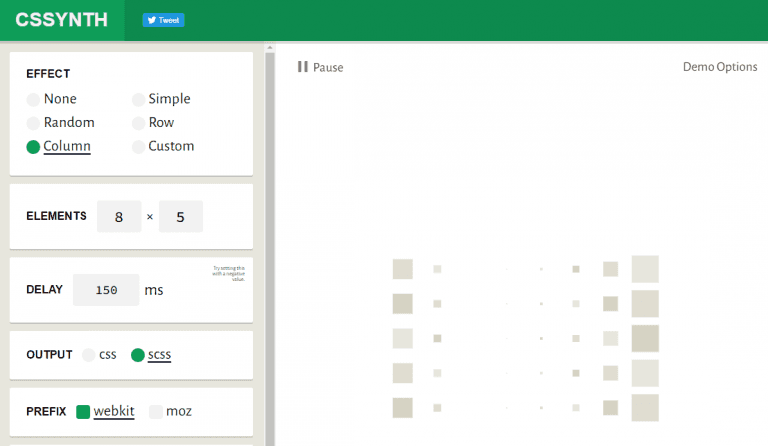The image size is (768, 446).
Task: Click the elements columns field showing 8
Action: tap(119, 216)
